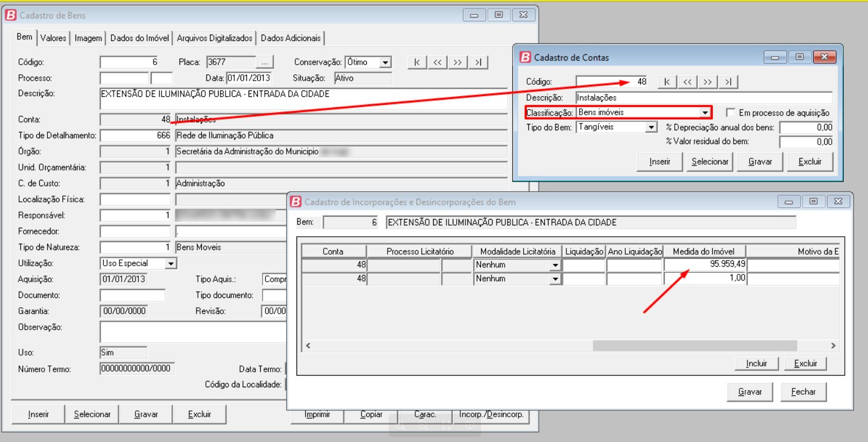Image resolution: width=868 pixels, height=442 pixels.
Task: Go to first record in Cadastro de Contas
Action: 667,82
